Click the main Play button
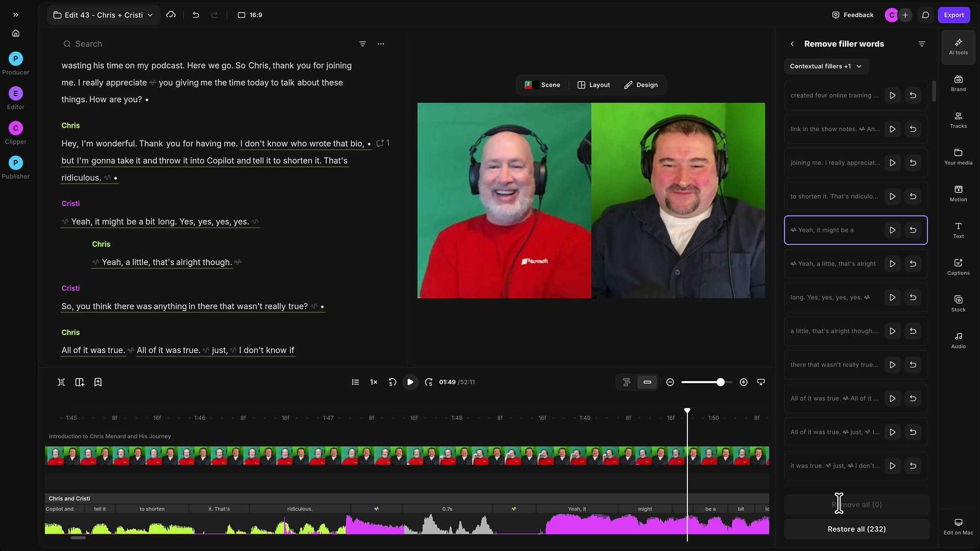Screen dimensions: 980x551 pyautogui.click(x=410, y=382)
